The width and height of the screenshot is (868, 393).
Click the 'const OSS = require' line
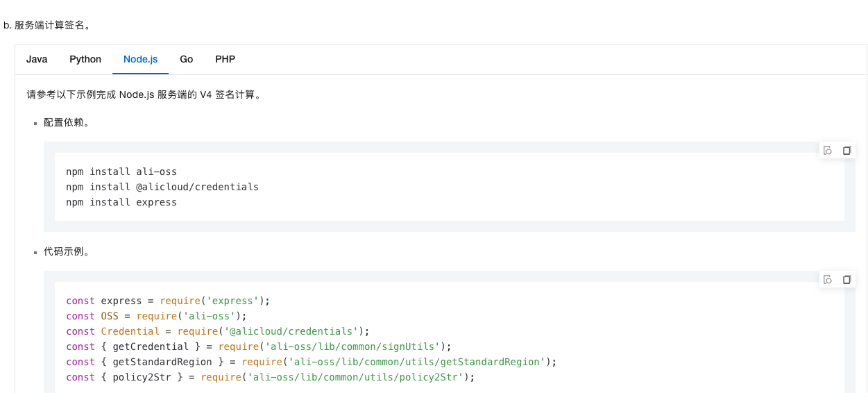click(x=156, y=316)
